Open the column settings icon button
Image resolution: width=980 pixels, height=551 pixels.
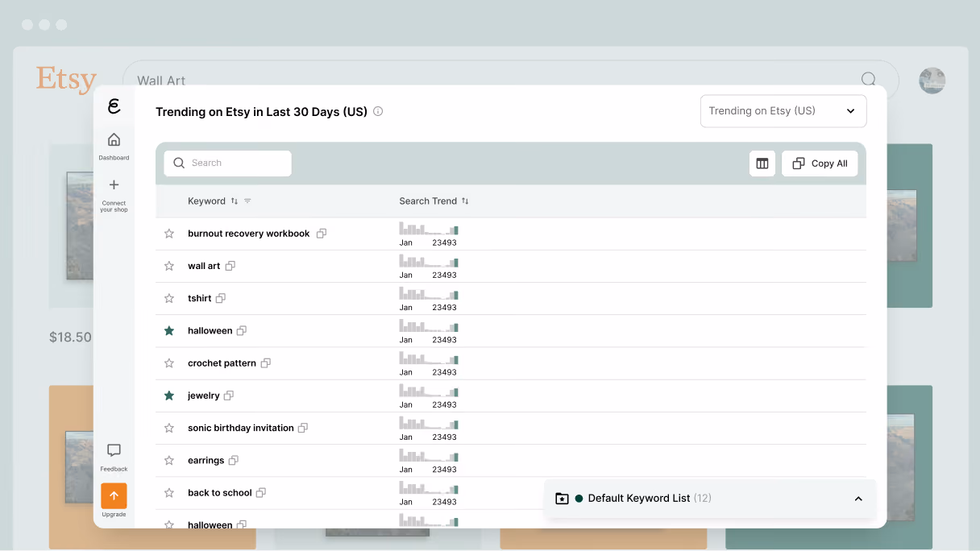tap(762, 164)
